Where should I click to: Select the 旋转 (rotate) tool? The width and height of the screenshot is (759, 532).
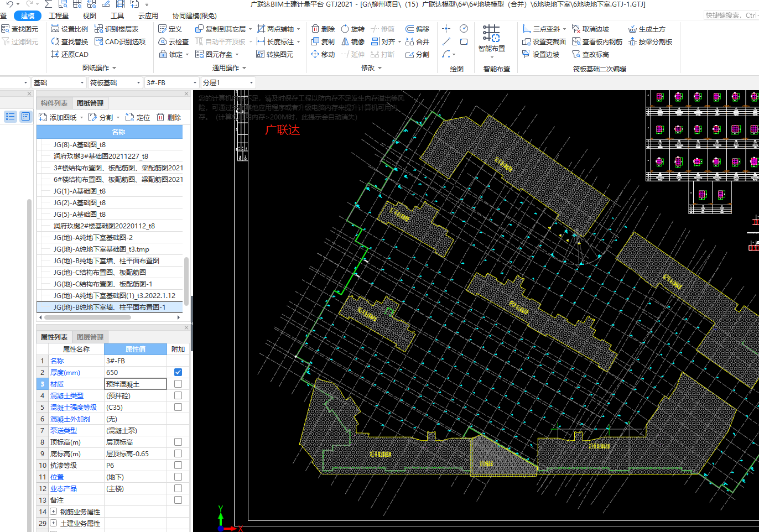353,29
